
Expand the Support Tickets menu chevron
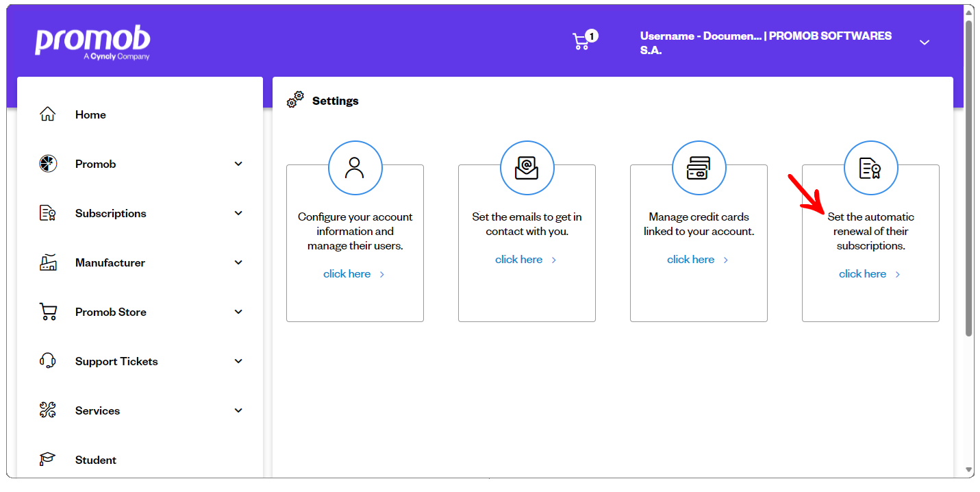[x=238, y=361]
